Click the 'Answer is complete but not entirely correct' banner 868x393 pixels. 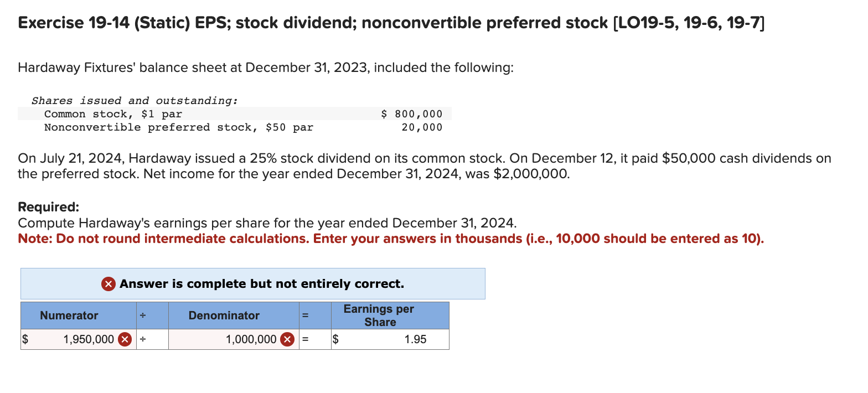tap(252, 284)
